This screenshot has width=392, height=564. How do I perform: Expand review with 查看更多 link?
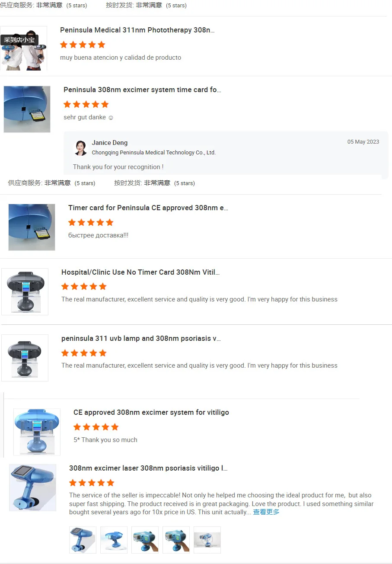266,512
